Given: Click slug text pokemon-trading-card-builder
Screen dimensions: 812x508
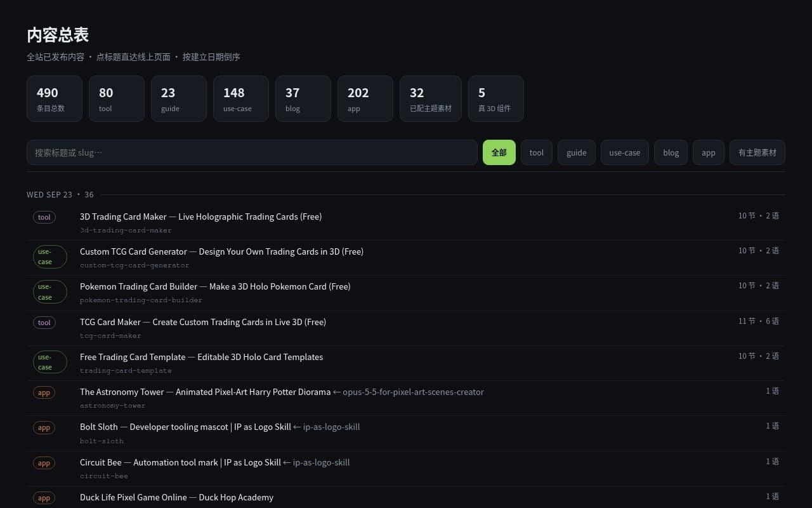Looking at the screenshot, I should point(141,300).
